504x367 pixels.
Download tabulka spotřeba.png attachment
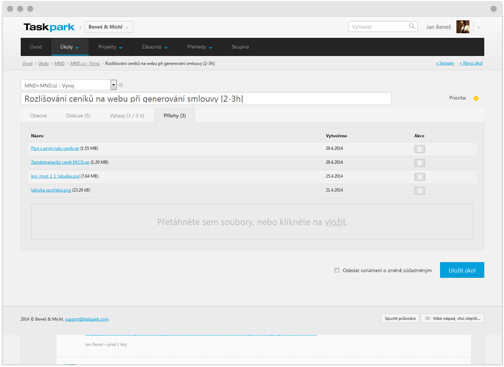[x=51, y=190]
